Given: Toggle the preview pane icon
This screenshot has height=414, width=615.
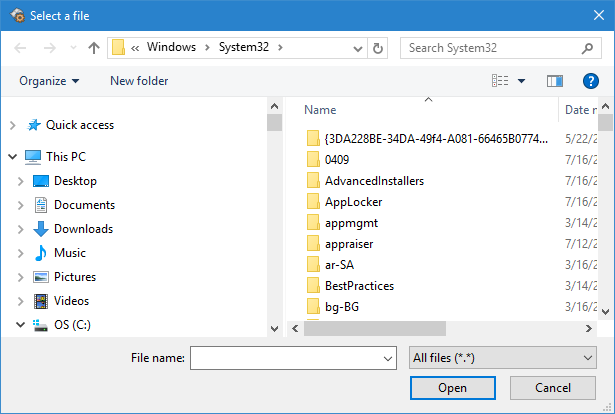Looking at the screenshot, I should [x=556, y=81].
